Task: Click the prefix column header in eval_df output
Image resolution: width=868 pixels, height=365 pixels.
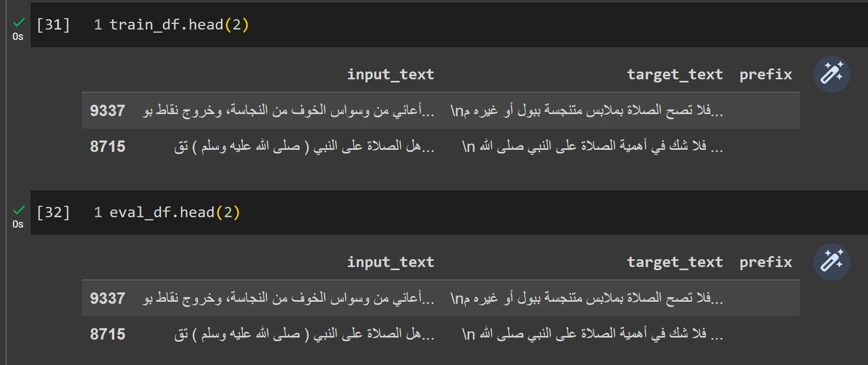Action: tap(765, 261)
